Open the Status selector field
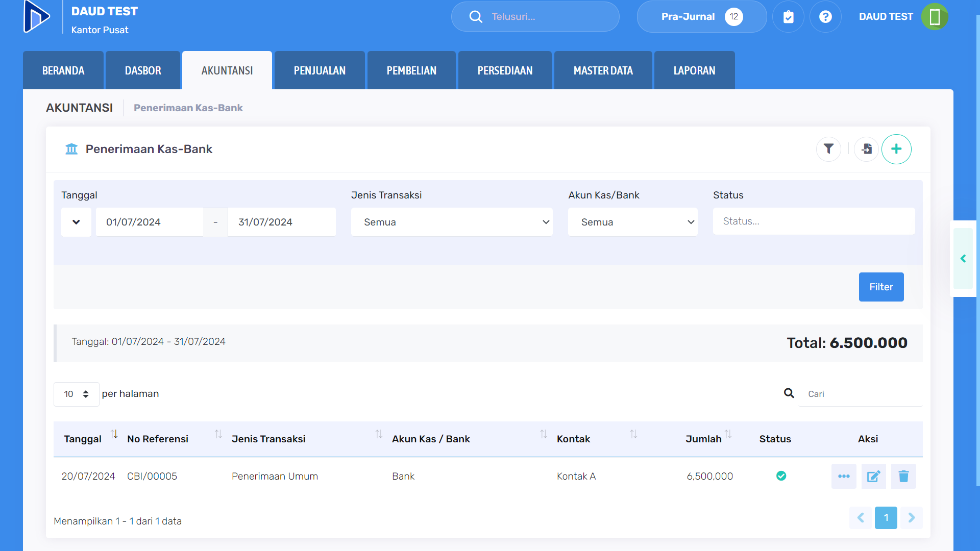 (814, 221)
